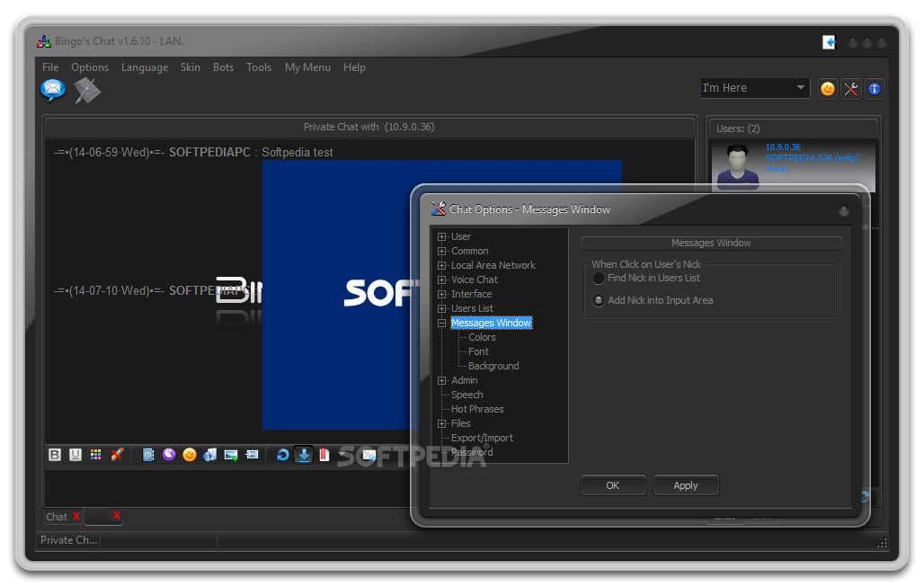Select the Password tree item
The height and width of the screenshot is (586, 924).
(x=472, y=452)
